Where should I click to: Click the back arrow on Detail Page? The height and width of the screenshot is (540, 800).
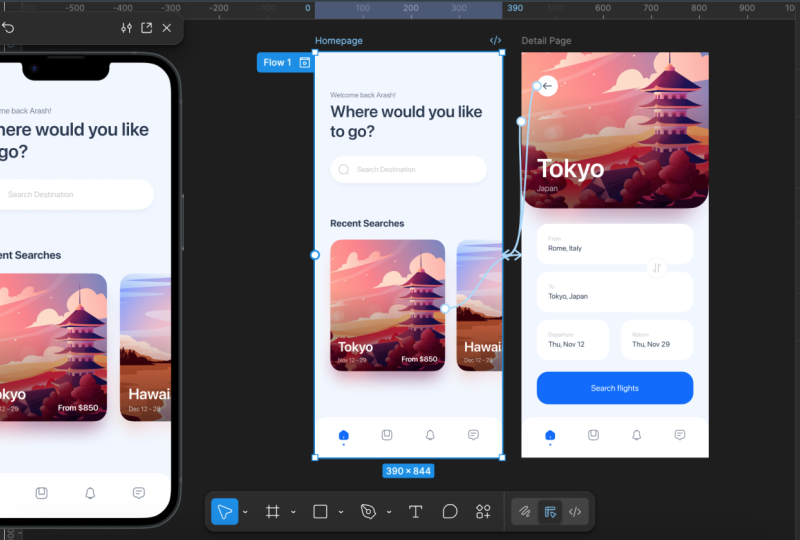tap(547, 86)
